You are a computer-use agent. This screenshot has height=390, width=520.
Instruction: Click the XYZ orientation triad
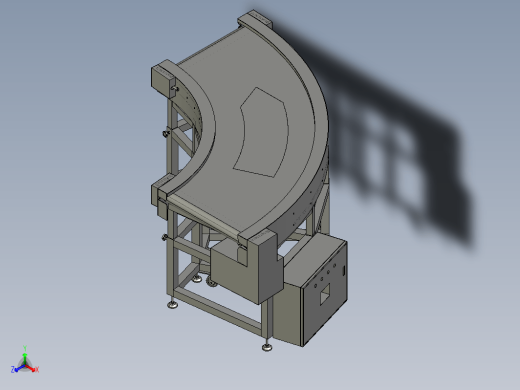pos(25,361)
